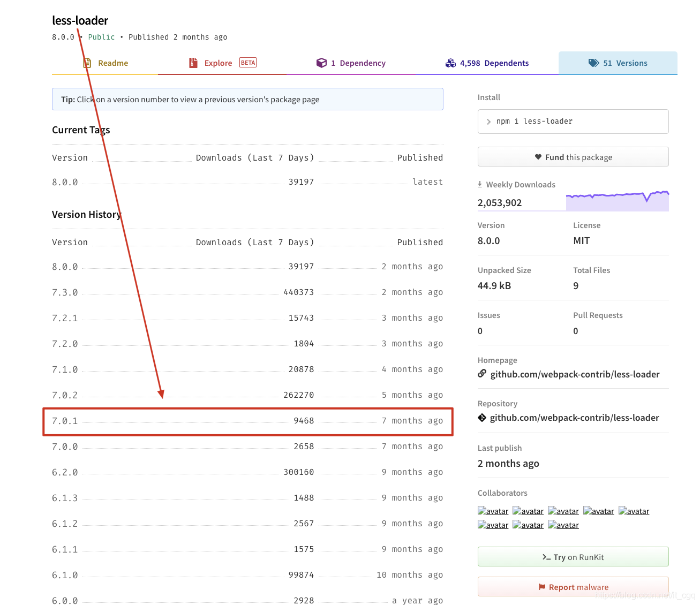Screen dimensions: 700x605
Task: Click the less-loader package title
Action: point(80,20)
